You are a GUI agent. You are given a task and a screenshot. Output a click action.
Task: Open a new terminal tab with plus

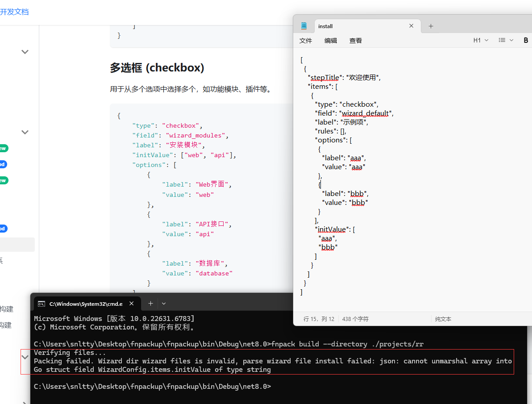click(150, 304)
